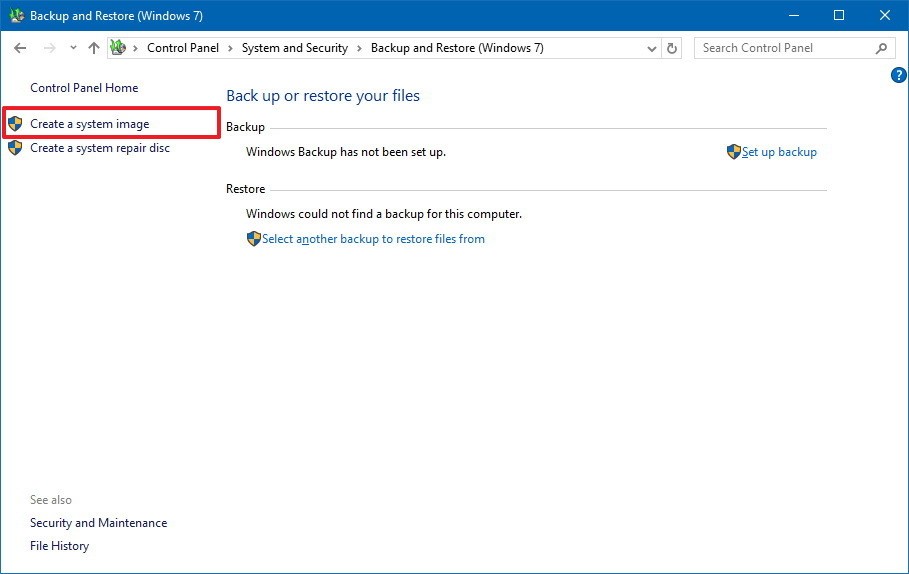Click the search magnifier icon
Viewport: 909px width, 574px height.
881,48
